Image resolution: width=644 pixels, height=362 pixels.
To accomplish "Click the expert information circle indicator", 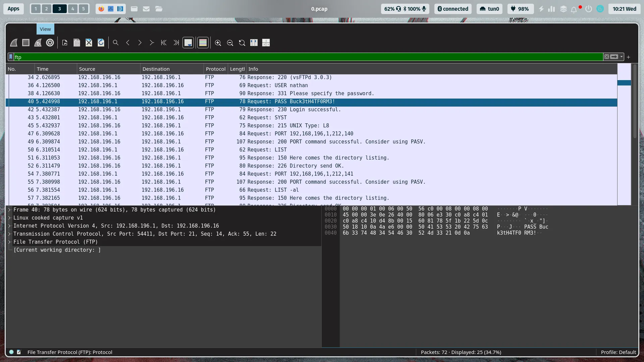I will (11, 352).
